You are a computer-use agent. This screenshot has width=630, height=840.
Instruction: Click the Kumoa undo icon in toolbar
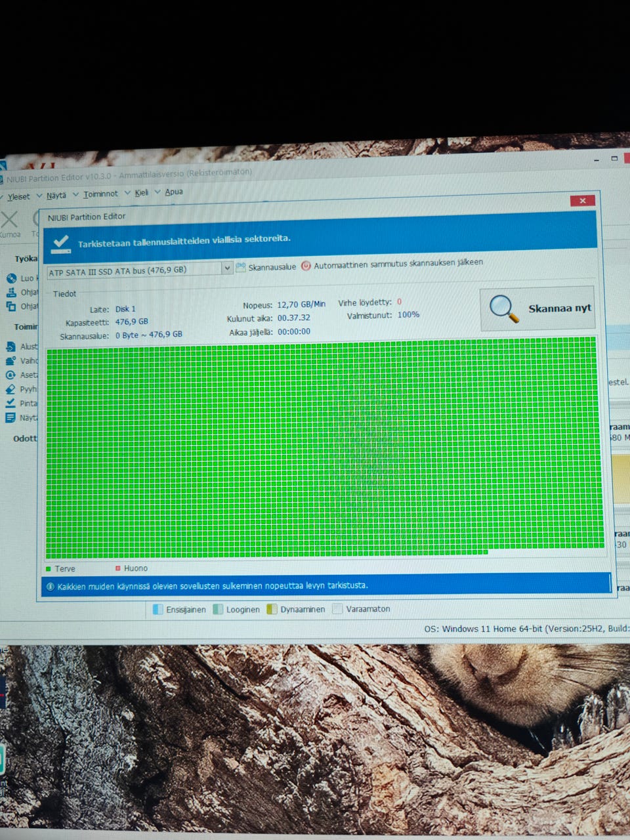tap(9, 220)
